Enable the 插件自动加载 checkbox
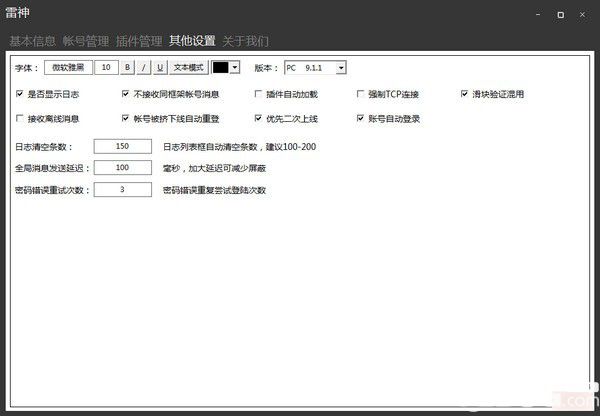Viewport: 600px width, 416px height. point(258,94)
